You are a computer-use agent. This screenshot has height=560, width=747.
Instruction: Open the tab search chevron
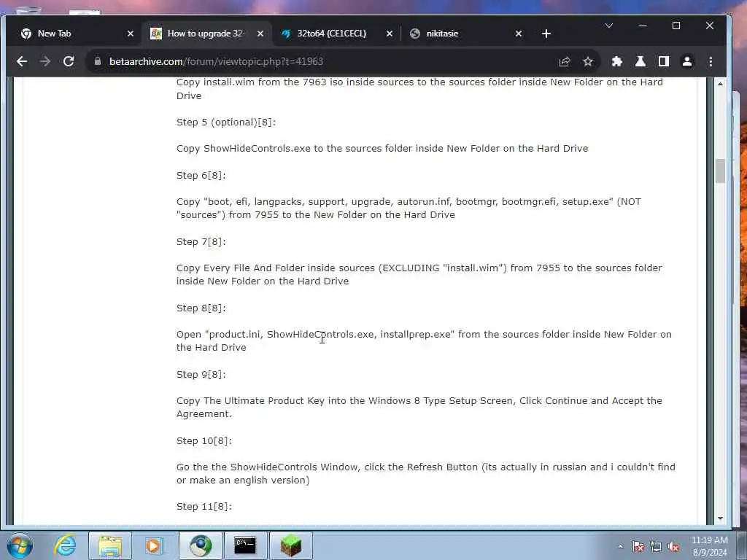[609, 26]
